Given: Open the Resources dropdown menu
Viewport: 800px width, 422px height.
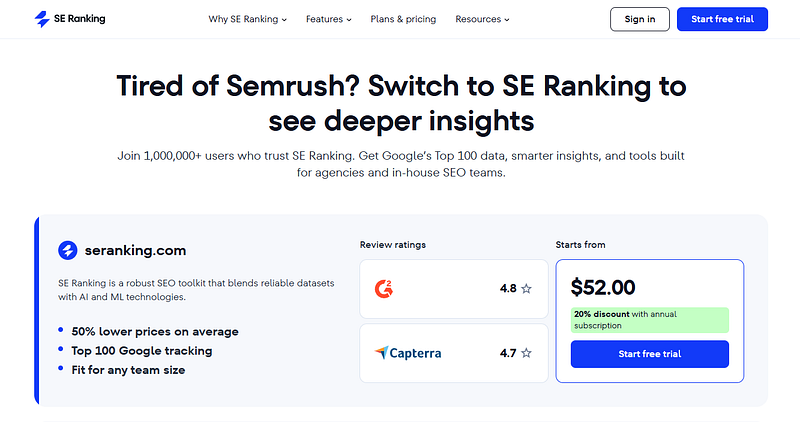Looking at the screenshot, I should (482, 19).
